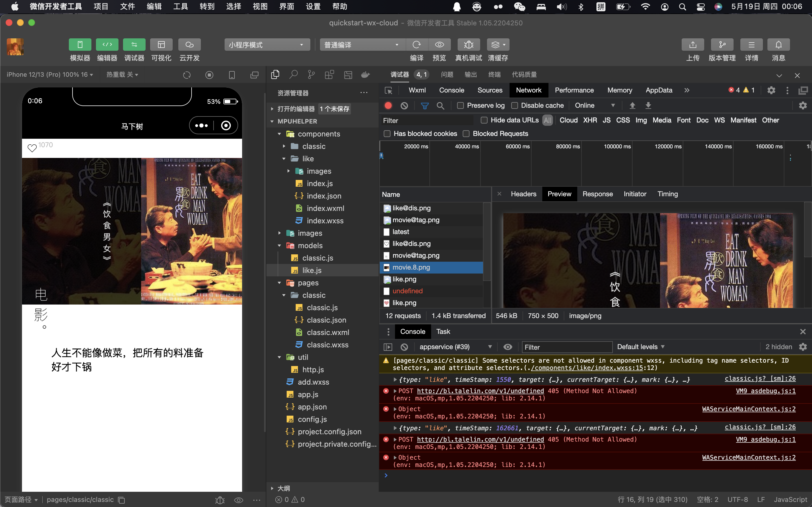Viewport: 812px width, 507px height.
Task: Click export HAR download arrow
Action: [648, 106]
